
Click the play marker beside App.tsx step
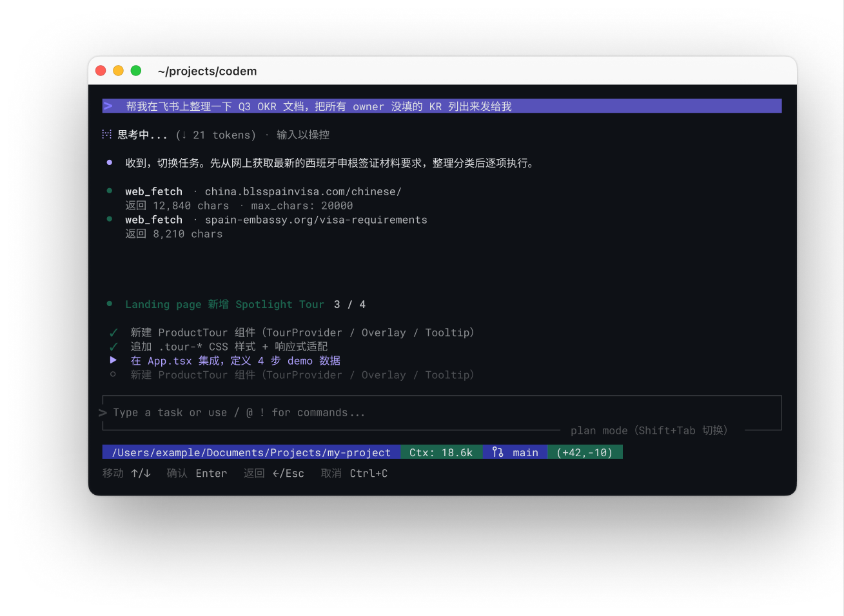click(x=113, y=360)
